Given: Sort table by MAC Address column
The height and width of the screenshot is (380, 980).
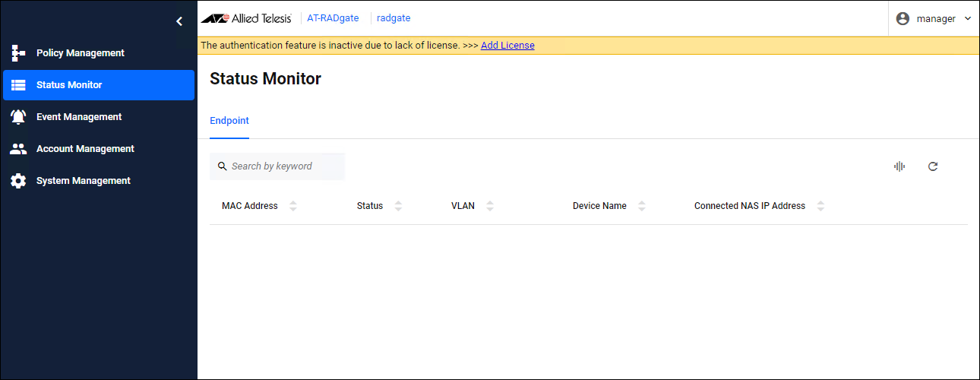Looking at the screenshot, I should click(293, 206).
